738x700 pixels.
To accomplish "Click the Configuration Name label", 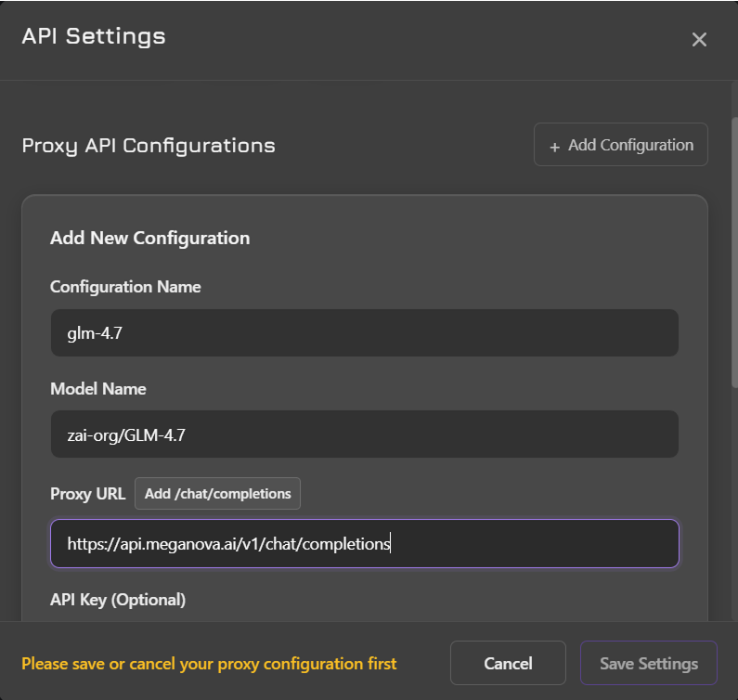I will [125, 287].
